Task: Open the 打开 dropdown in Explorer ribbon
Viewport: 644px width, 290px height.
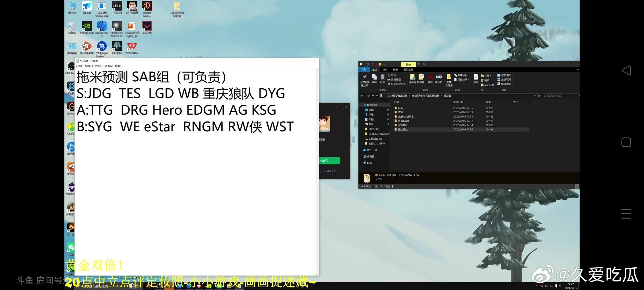Action: [x=486, y=75]
